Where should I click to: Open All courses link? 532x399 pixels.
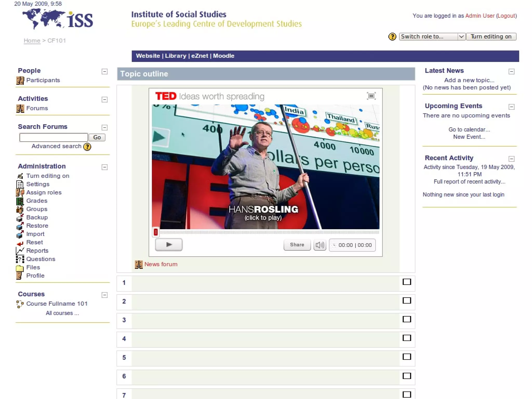point(62,313)
